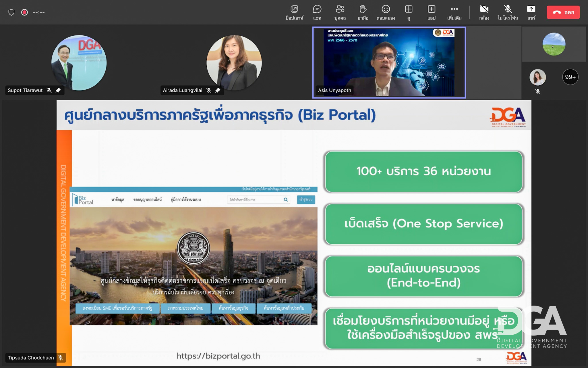Click the Biz Portal logo on slide

pyautogui.click(x=83, y=200)
